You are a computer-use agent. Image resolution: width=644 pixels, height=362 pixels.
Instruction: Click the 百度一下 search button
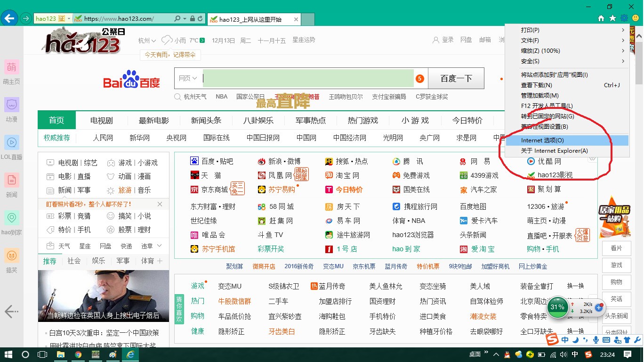(456, 78)
